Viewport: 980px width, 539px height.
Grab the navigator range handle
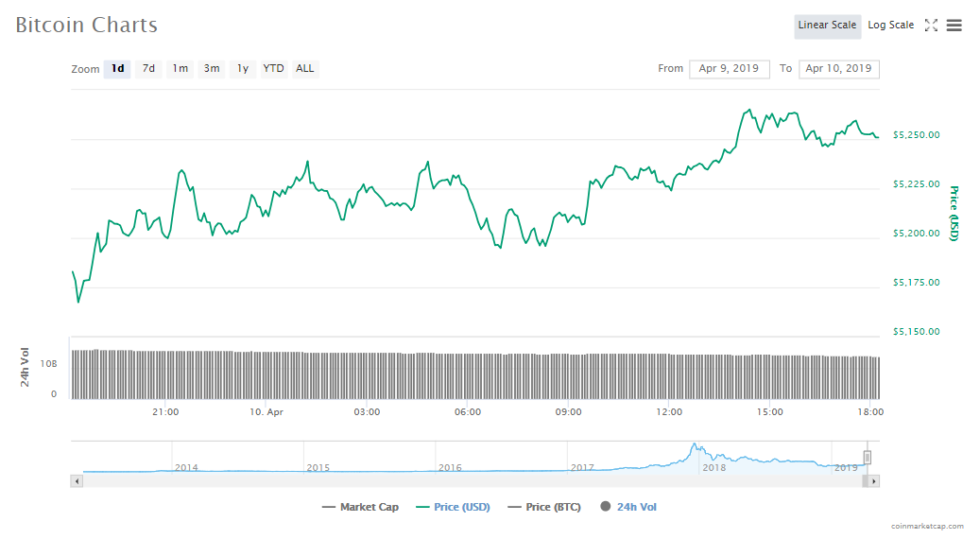point(867,458)
